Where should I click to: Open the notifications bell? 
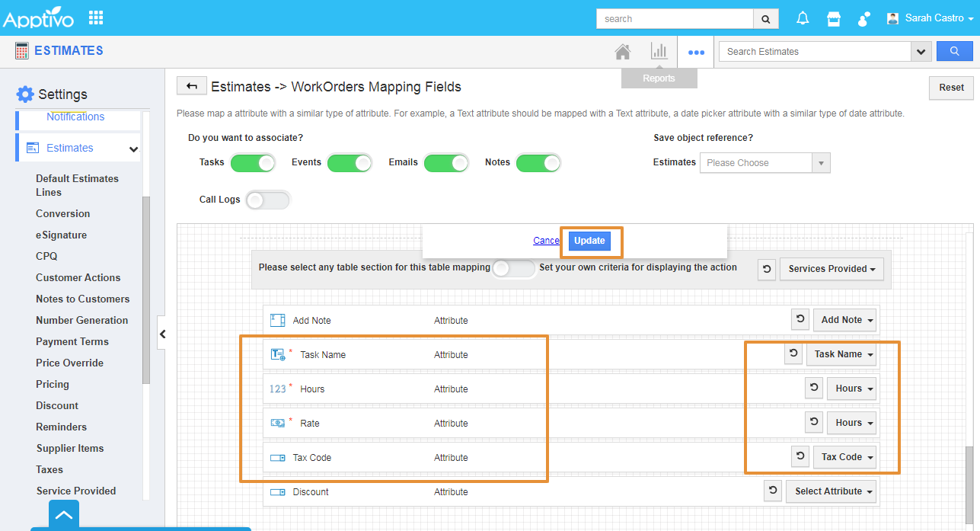[803, 18]
